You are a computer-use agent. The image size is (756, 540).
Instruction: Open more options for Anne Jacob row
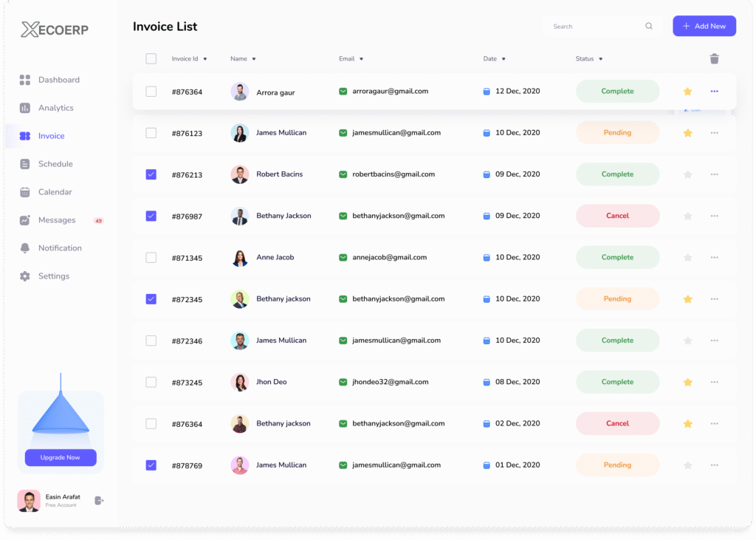[714, 258]
